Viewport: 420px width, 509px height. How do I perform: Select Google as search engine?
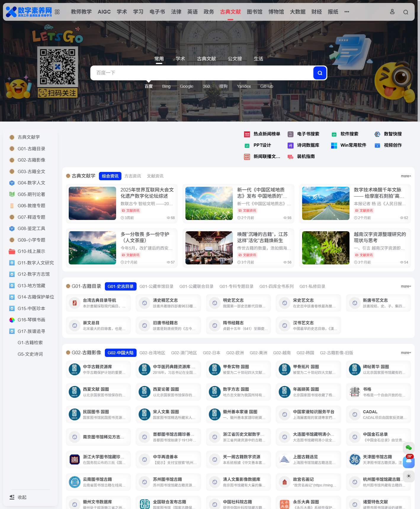coord(187,86)
